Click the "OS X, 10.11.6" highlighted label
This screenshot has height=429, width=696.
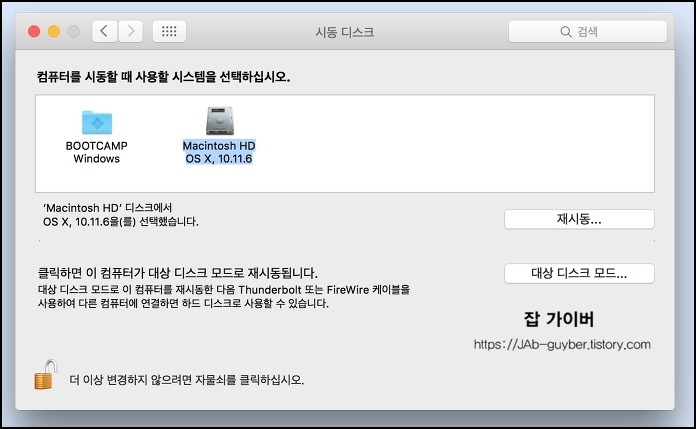pyautogui.click(x=219, y=159)
